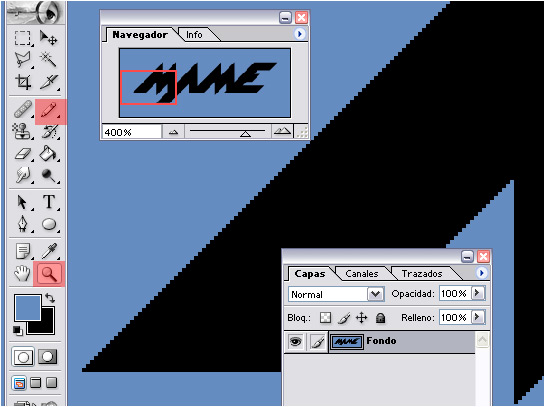
Task: Hide the Fondo layer eye icon
Action: [x=295, y=342]
